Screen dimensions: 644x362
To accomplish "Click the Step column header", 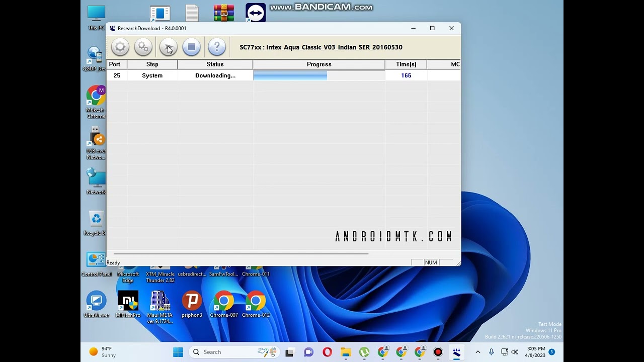I will (152, 64).
